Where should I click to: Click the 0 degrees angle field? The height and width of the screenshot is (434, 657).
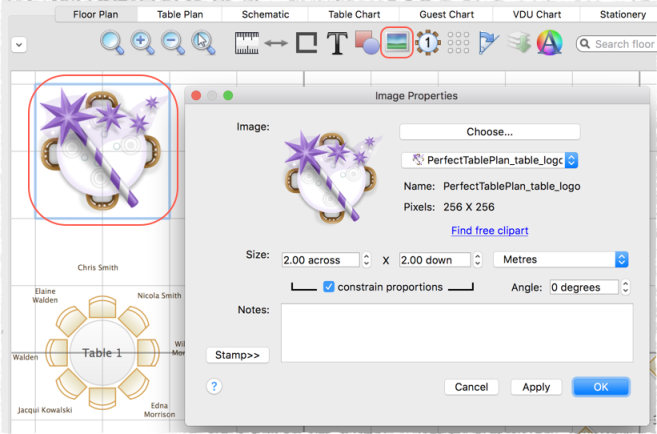pos(584,287)
